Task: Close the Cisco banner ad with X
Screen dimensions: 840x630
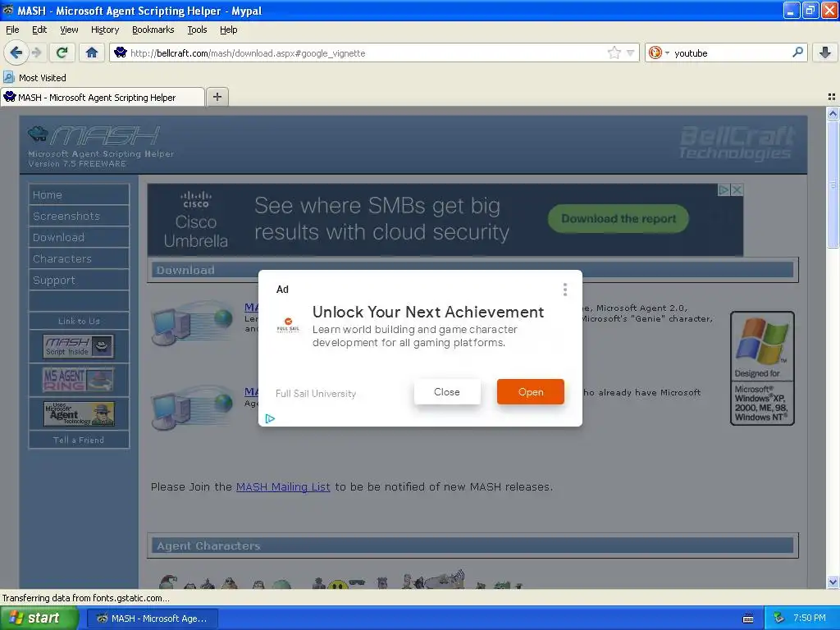Action: click(737, 189)
